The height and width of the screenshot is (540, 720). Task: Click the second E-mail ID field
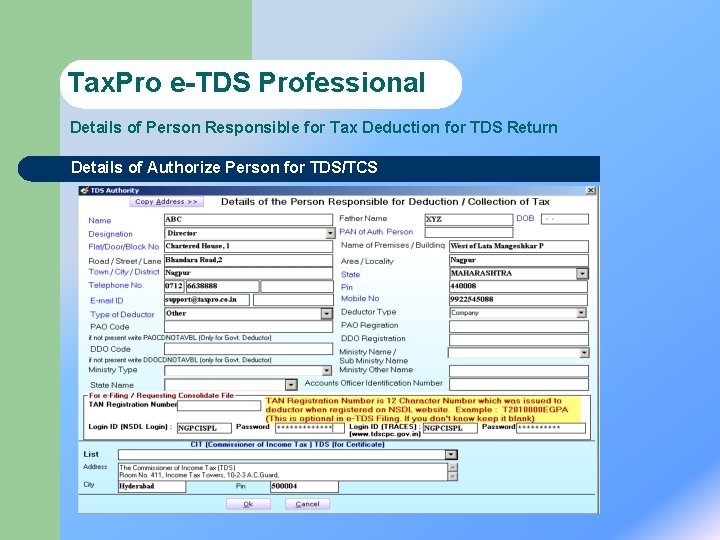[293, 300]
